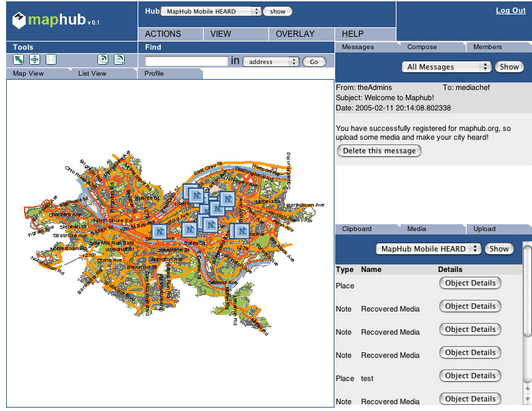This screenshot has height=411, width=532.
Task: Click the Details column header
Action: (x=450, y=269)
